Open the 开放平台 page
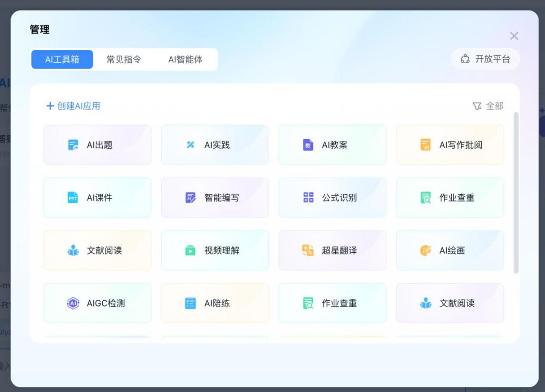 485,59
